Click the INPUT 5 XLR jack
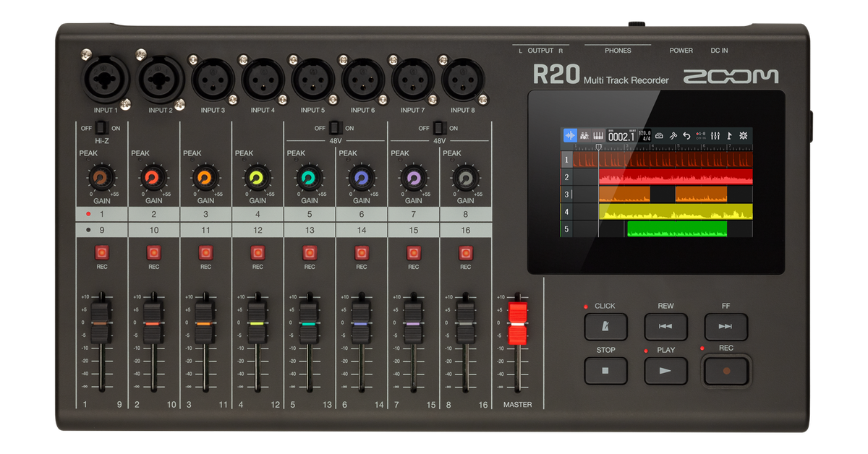 (x=312, y=79)
